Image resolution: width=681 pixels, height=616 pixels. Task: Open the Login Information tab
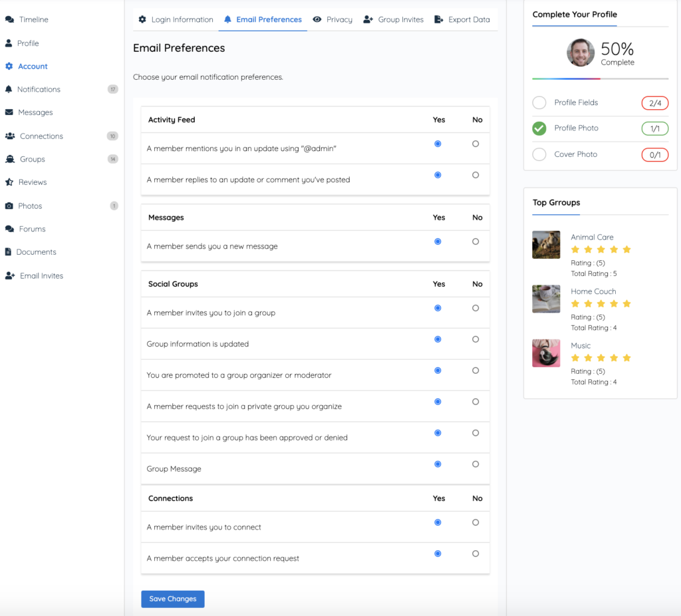pyautogui.click(x=176, y=19)
